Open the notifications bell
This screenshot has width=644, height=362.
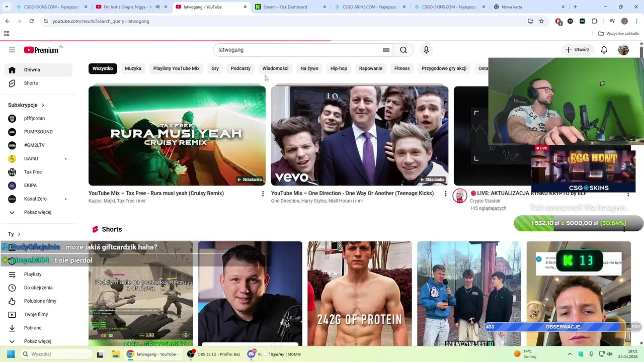[604, 50]
